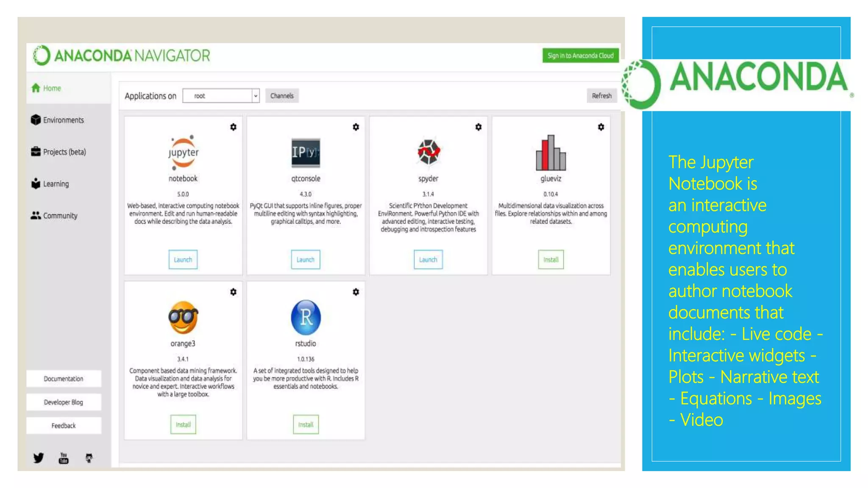The image size is (868, 488).
Task: Click the glueviz bar chart logo
Action: point(551,152)
